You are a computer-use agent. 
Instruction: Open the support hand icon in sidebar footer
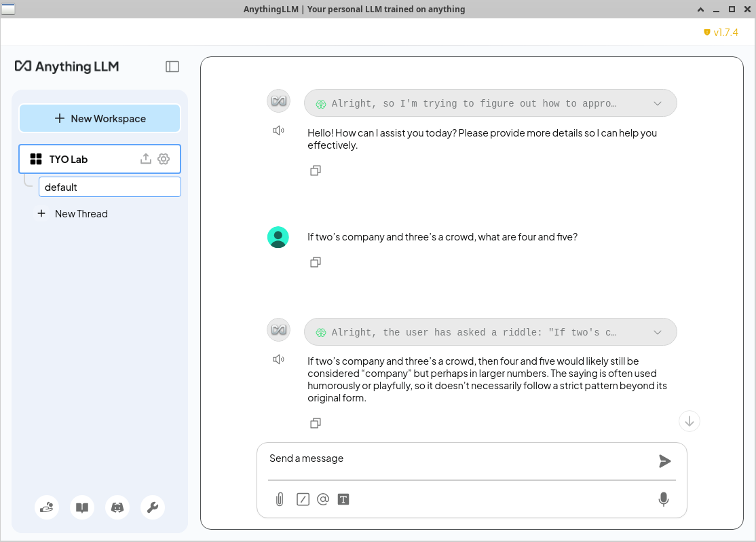[x=47, y=507]
